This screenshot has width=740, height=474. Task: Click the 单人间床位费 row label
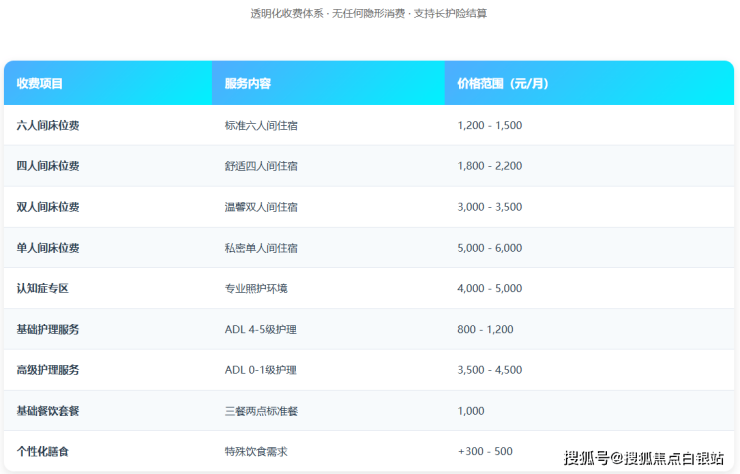pyautogui.click(x=48, y=248)
